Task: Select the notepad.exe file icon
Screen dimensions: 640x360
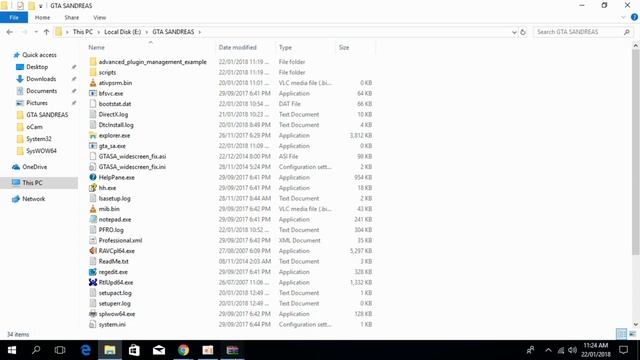Action: coord(93,220)
